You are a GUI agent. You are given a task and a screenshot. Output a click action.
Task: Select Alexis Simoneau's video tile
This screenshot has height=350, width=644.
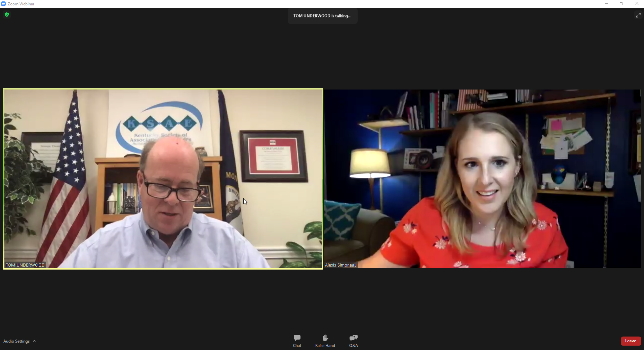click(x=482, y=178)
